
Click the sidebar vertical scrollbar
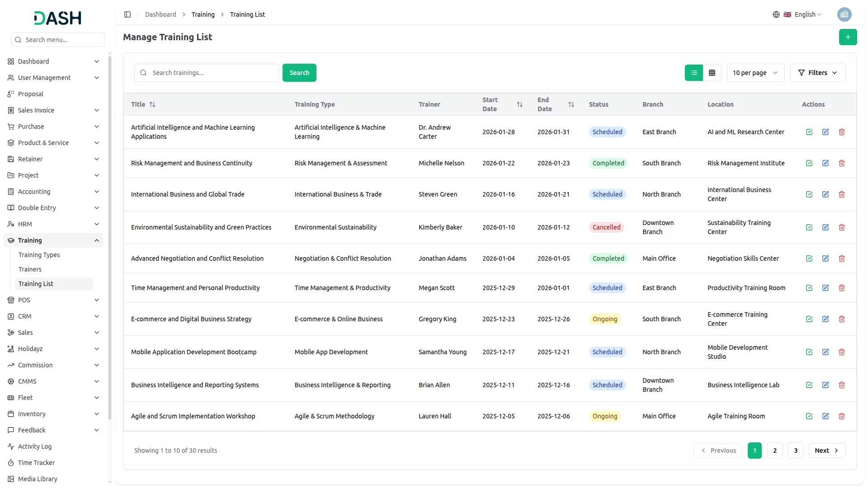tap(109, 235)
